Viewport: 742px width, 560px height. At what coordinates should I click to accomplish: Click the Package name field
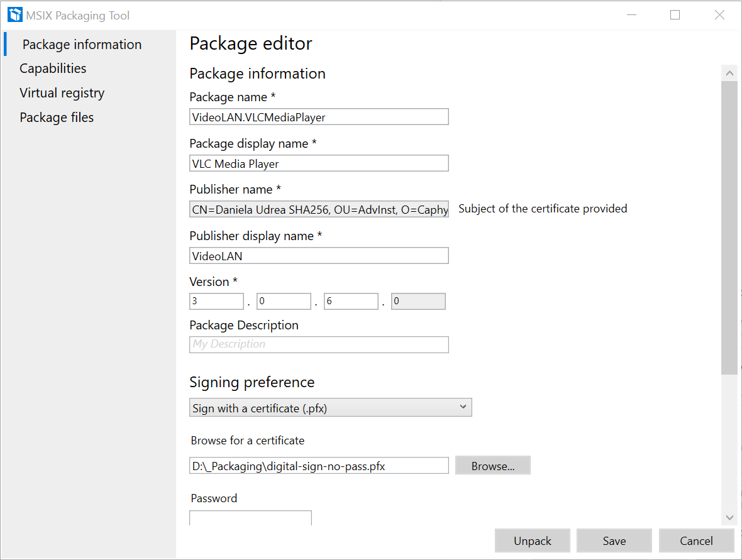319,117
